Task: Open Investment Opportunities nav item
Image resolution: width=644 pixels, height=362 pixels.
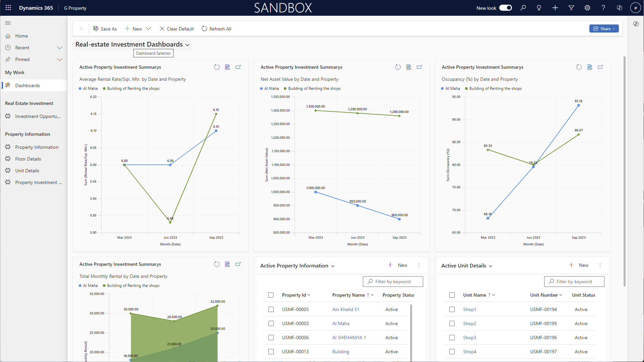Action: [38, 116]
